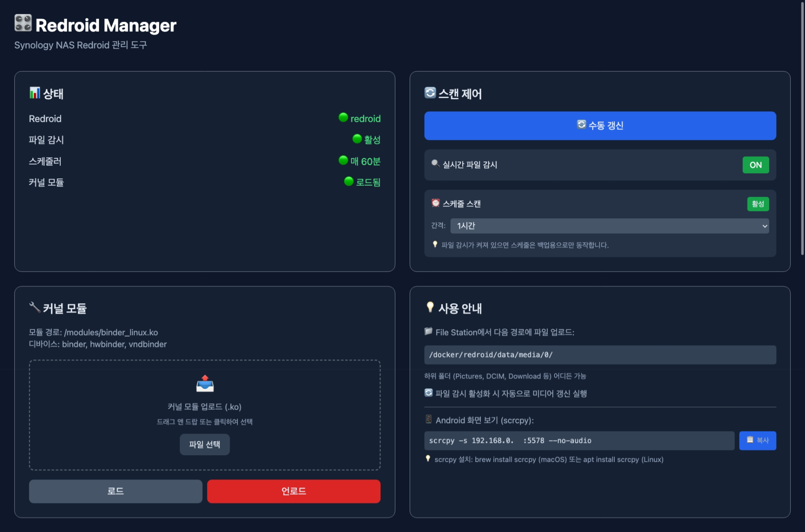Click the 파일 선택 button
The height and width of the screenshot is (532, 805).
click(205, 444)
